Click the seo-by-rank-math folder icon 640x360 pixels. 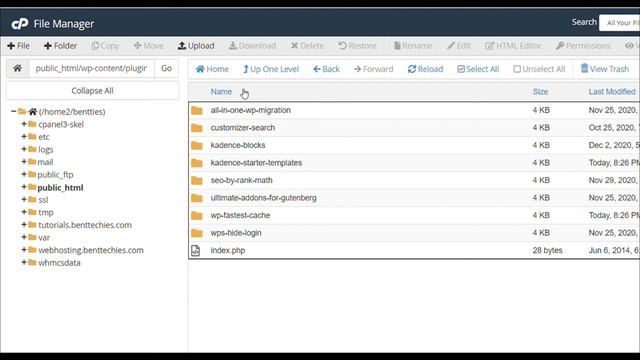click(x=197, y=180)
